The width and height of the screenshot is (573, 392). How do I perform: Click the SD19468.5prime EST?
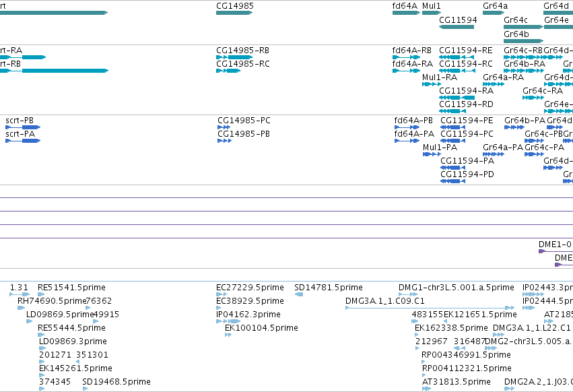[x=85, y=389]
